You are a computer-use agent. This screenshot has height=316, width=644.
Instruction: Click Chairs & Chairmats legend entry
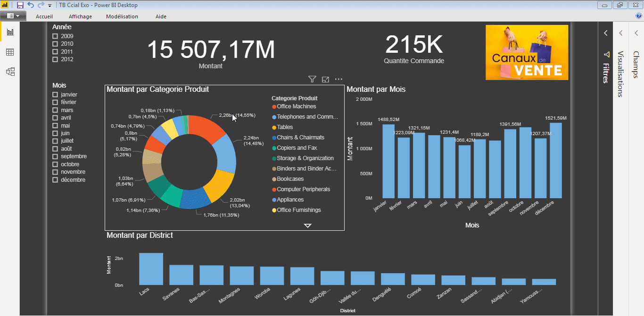click(x=297, y=138)
